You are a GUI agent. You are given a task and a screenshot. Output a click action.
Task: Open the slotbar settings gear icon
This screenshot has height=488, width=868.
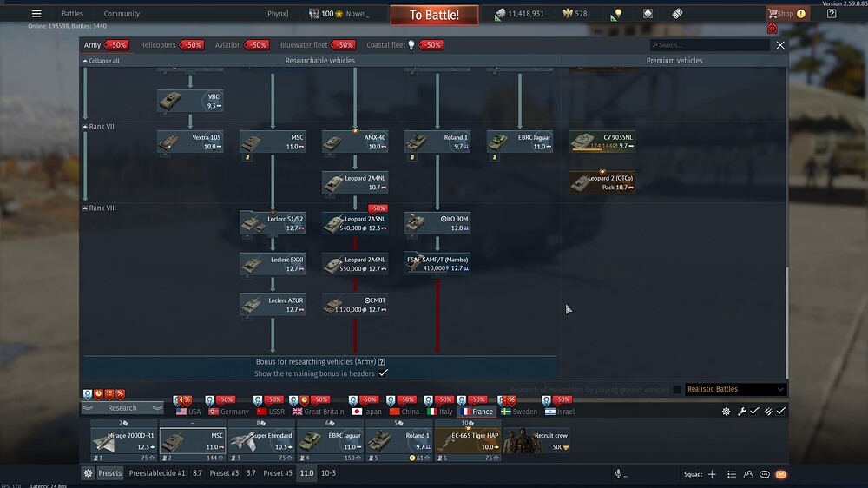(726, 412)
